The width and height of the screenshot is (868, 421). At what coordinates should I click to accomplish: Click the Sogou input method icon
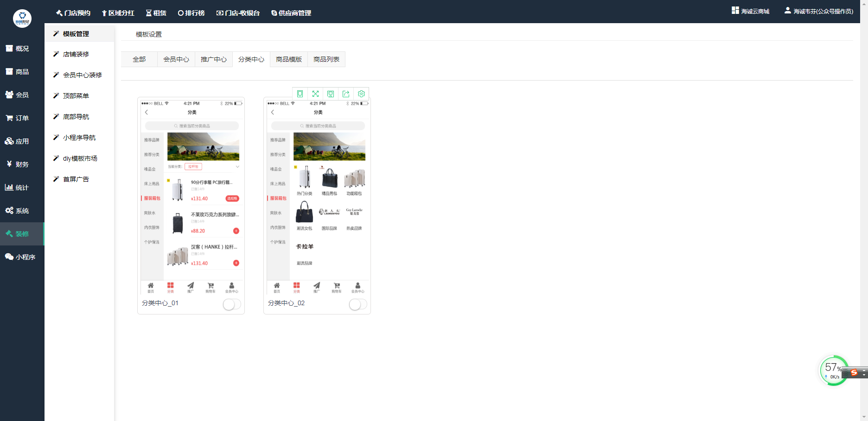854,372
